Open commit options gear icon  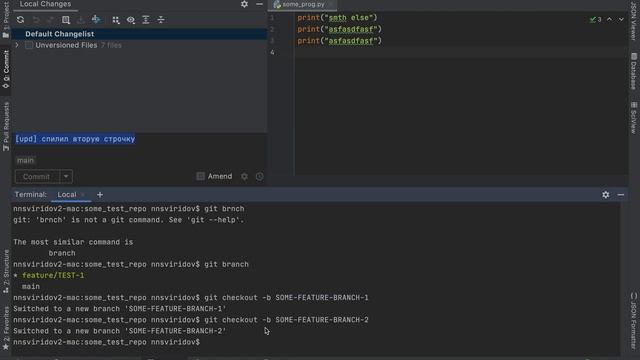tap(244, 176)
